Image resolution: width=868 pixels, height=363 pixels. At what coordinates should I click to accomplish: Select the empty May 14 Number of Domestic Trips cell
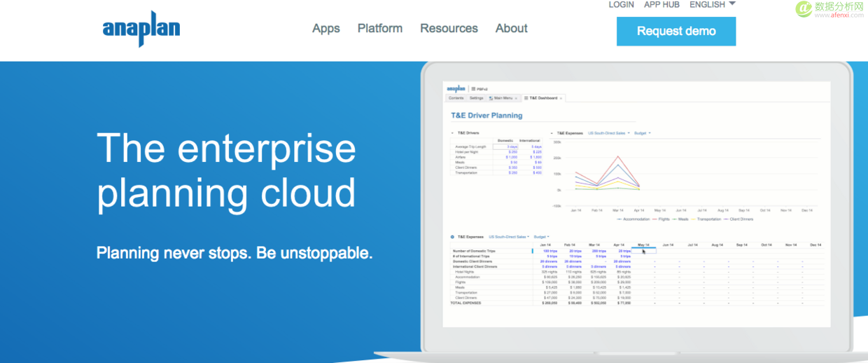(x=643, y=251)
